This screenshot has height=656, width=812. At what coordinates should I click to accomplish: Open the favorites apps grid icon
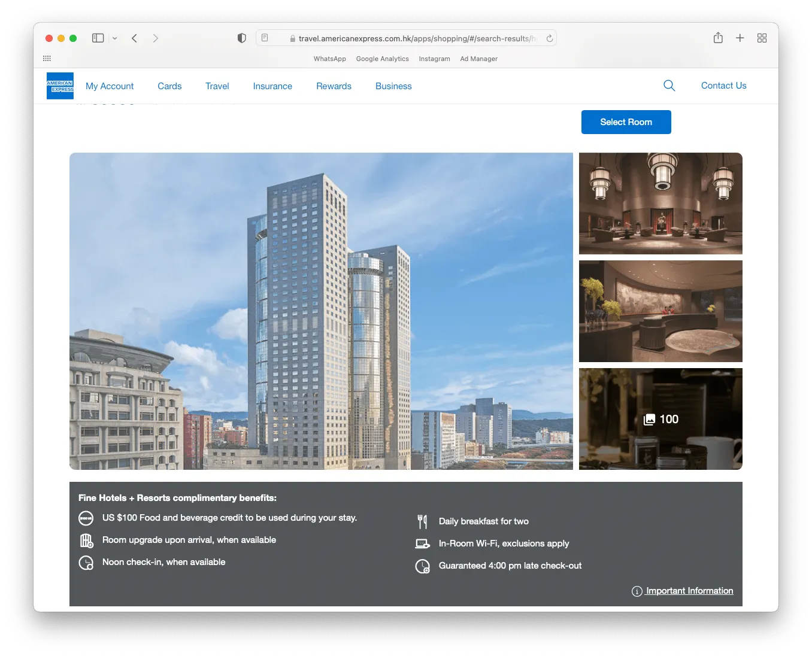[47, 58]
